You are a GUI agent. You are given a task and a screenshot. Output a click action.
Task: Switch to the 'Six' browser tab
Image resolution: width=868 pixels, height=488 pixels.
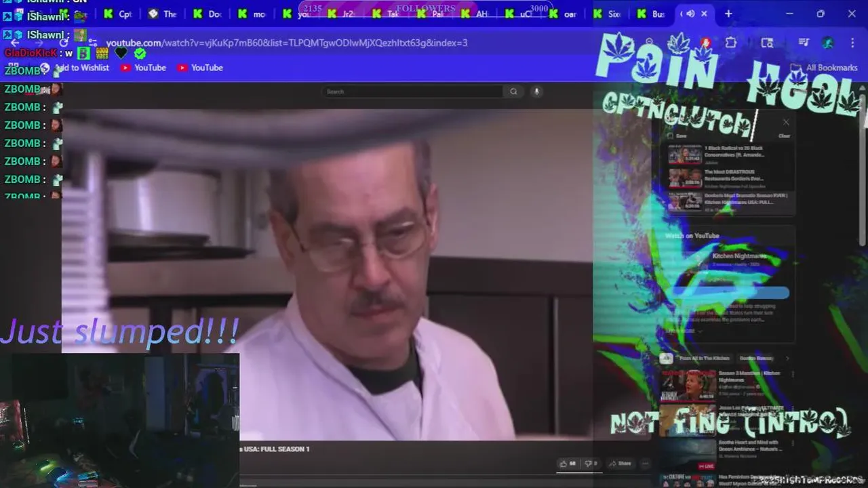607,14
